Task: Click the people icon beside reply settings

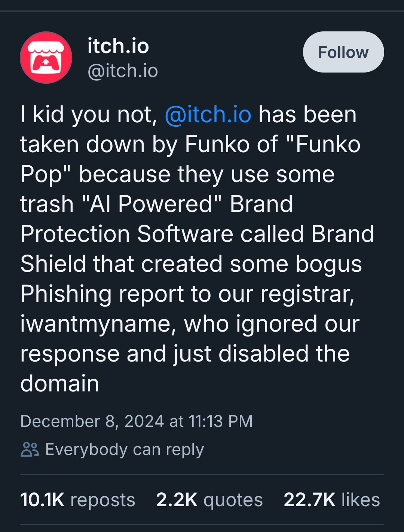Action: 30,449
